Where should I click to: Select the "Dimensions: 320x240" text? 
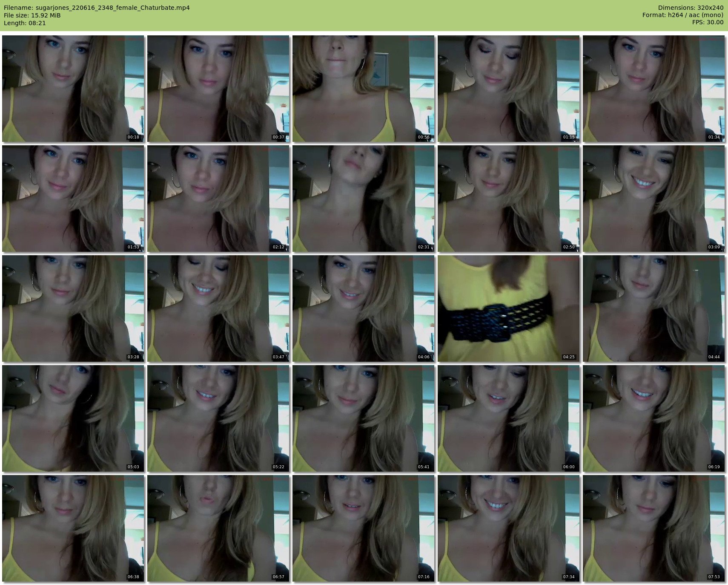(691, 8)
